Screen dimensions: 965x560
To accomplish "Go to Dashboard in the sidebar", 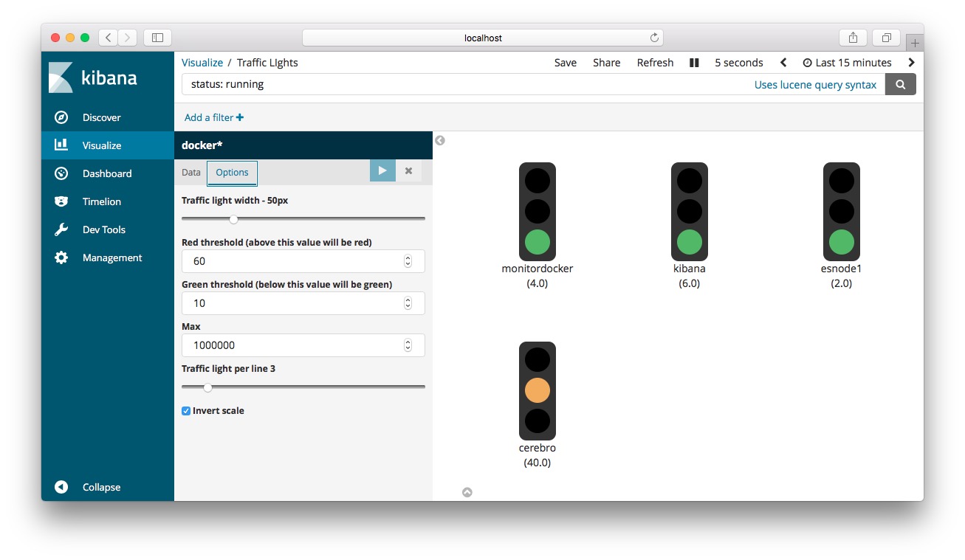I will pos(108,173).
